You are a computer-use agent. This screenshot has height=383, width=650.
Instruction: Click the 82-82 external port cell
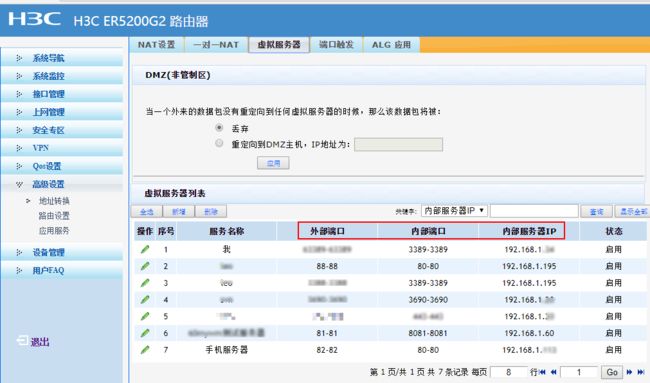coord(327,350)
